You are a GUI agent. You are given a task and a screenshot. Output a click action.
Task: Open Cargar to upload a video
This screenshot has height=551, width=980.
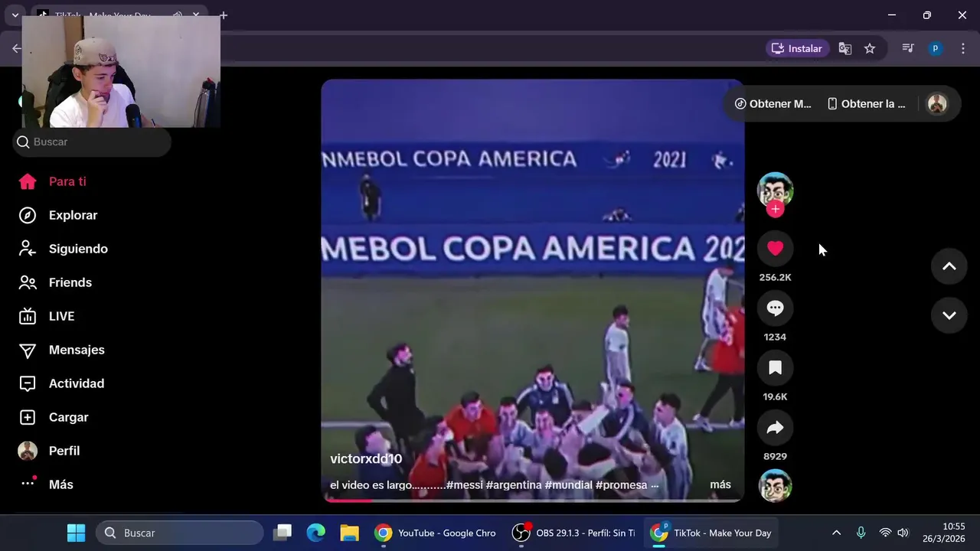coord(54,417)
